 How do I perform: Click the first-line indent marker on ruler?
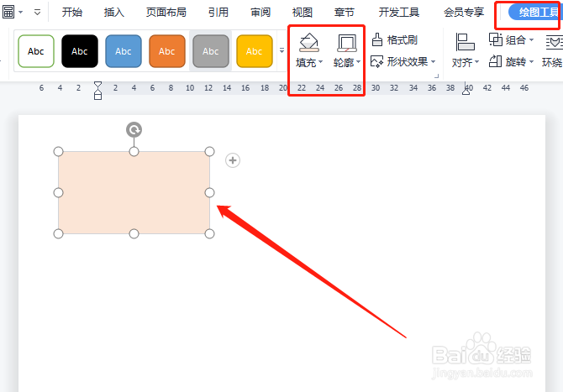pyautogui.click(x=97, y=86)
